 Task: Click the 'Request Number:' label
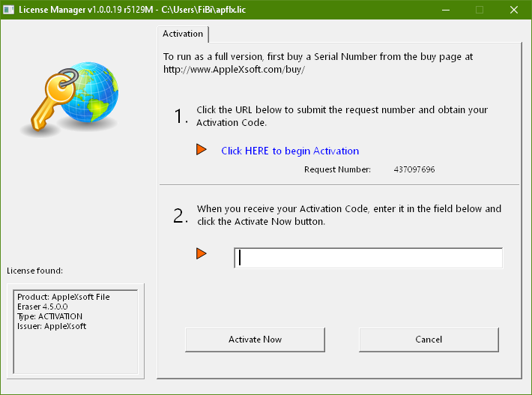[338, 169]
